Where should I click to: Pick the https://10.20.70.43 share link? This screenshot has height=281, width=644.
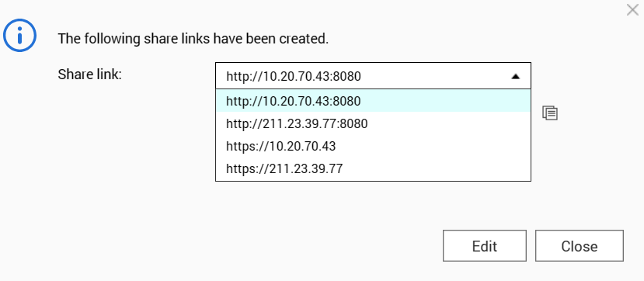373,146
